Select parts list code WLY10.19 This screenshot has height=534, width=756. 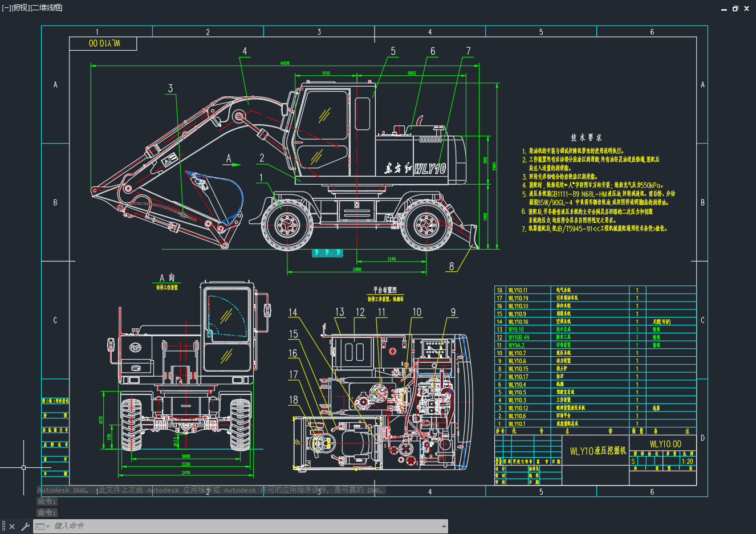(x=518, y=298)
